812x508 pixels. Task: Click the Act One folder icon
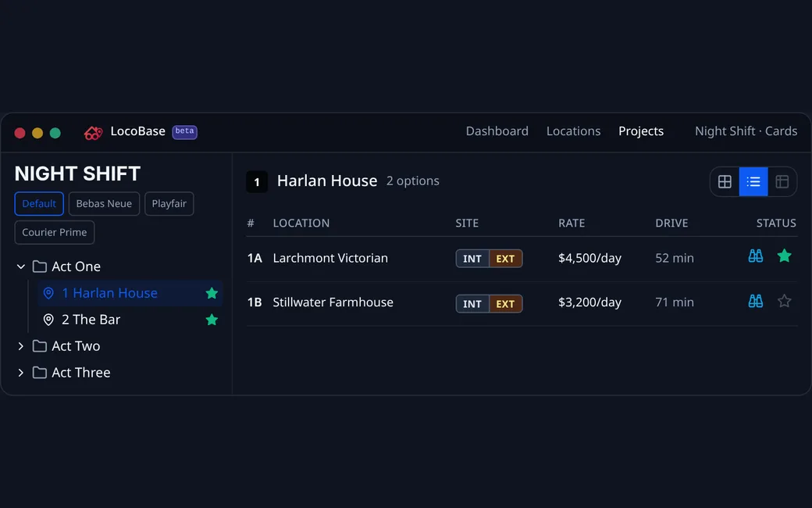click(39, 267)
